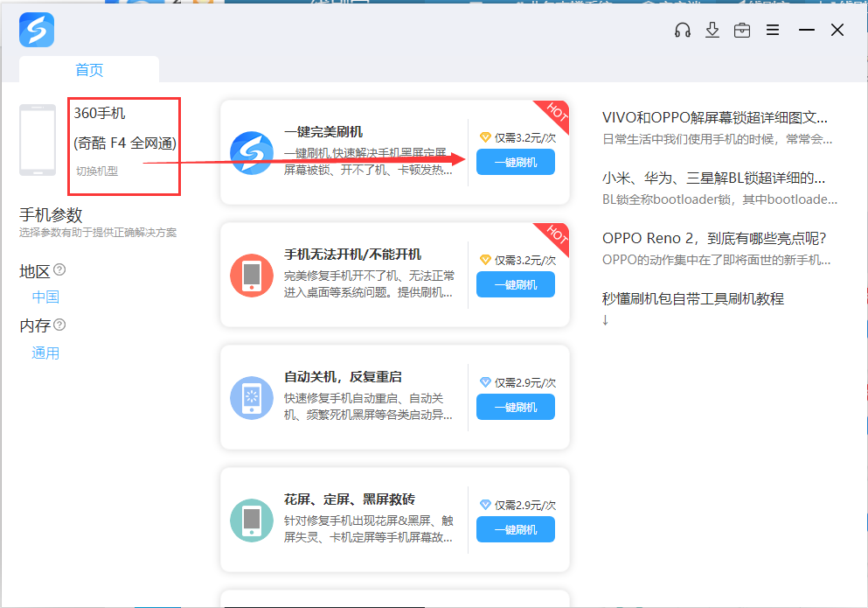Open 一键完美刷机 card title
The image size is (868, 608).
323,132
